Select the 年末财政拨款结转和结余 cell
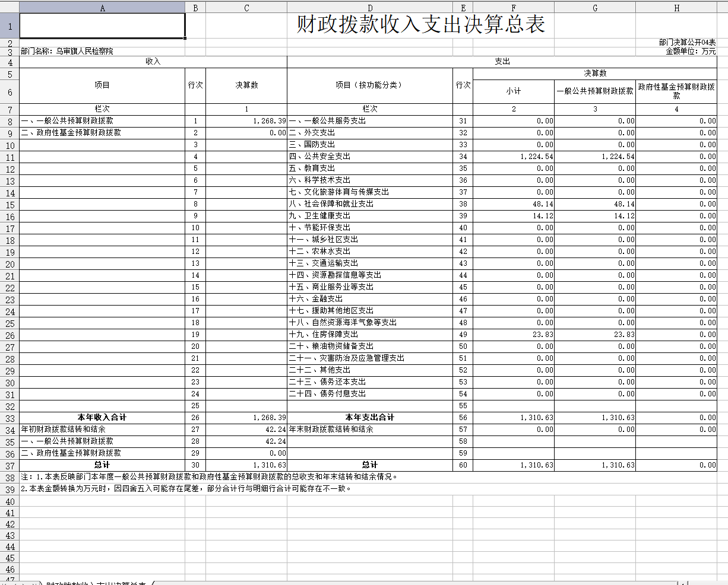The width and height of the screenshot is (728, 585). tap(370, 430)
